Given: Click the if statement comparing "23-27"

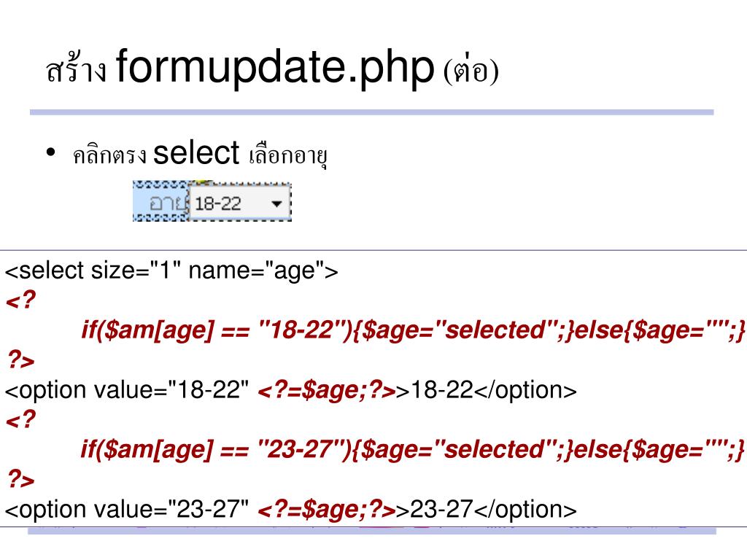Looking at the screenshot, I should 413,450.
